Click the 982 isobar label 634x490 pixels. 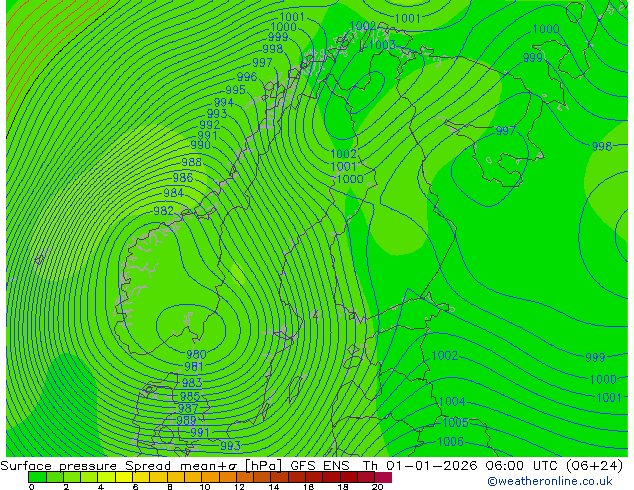(163, 211)
